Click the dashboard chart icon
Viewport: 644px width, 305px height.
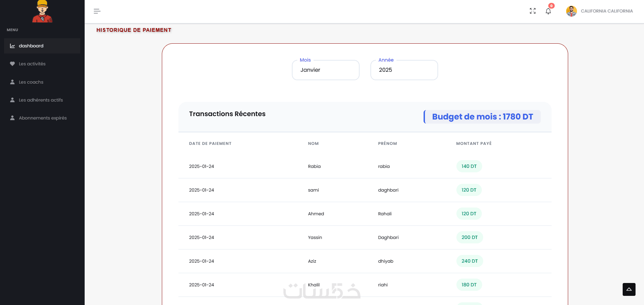pyautogui.click(x=13, y=46)
